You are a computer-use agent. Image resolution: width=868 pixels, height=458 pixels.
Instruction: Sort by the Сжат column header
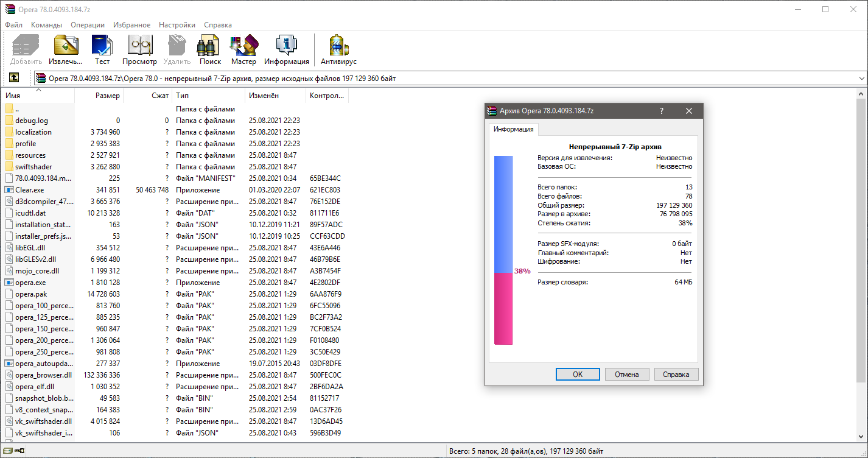point(148,96)
